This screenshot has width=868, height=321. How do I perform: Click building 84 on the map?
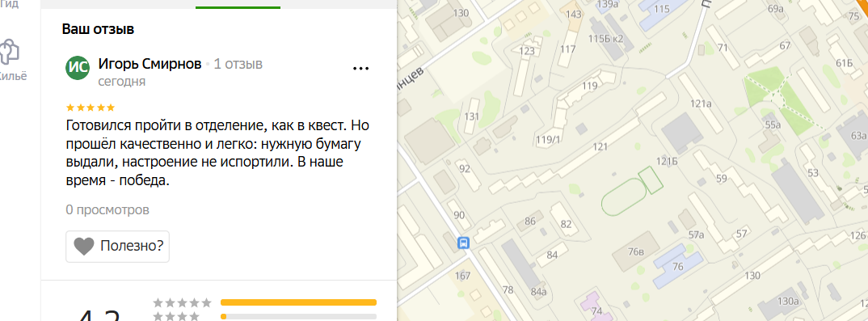click(552, 256)
